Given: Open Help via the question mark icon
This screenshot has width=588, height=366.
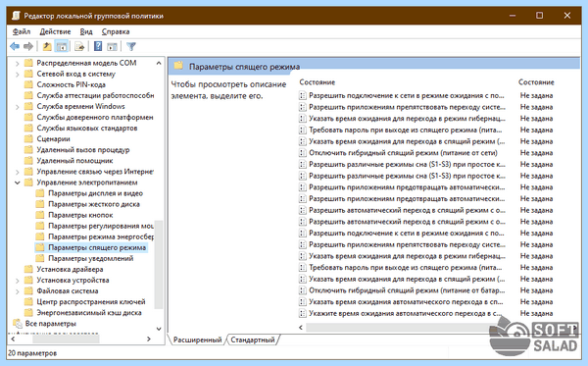Looking at the screenshot, I should [97, 46].
